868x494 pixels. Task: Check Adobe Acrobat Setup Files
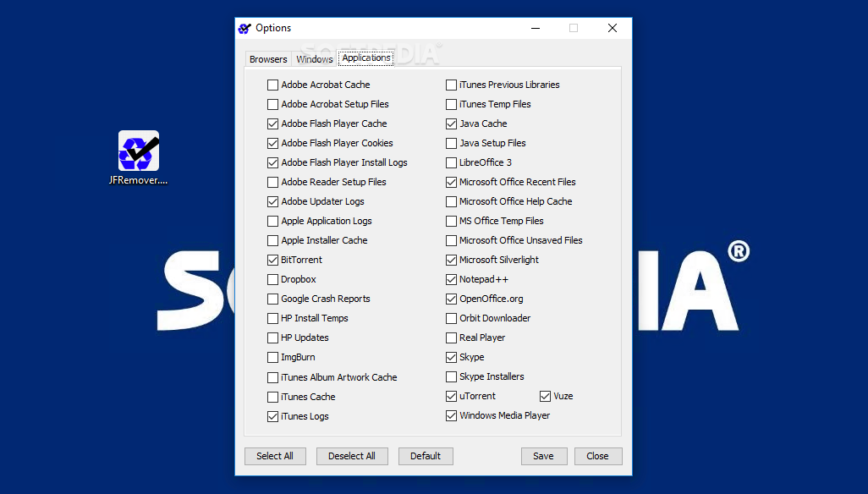[273, 104]
